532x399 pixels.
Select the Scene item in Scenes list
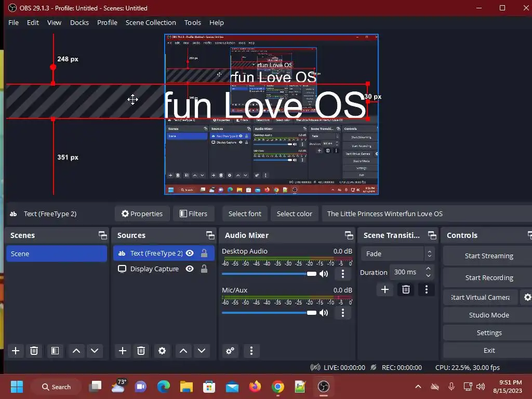(57, 254)
